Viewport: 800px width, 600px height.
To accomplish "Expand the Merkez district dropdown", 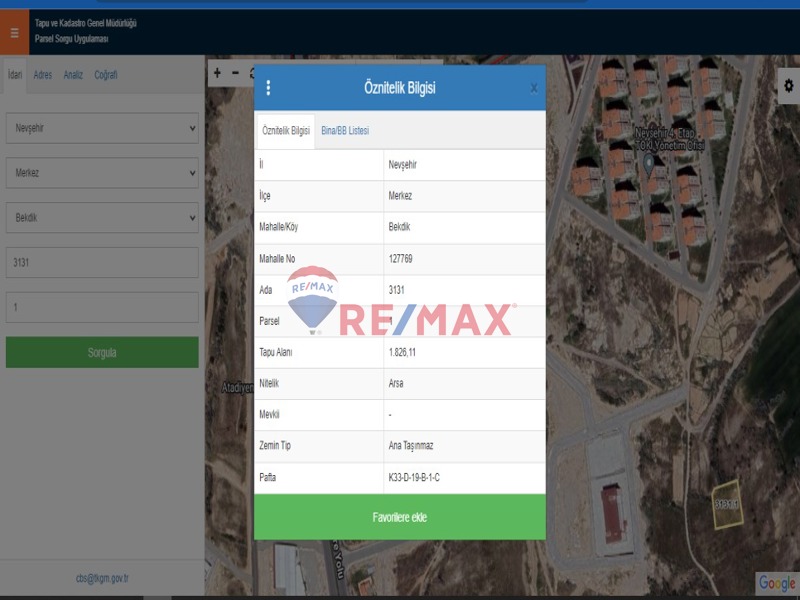I will click(x=102, y=173).
